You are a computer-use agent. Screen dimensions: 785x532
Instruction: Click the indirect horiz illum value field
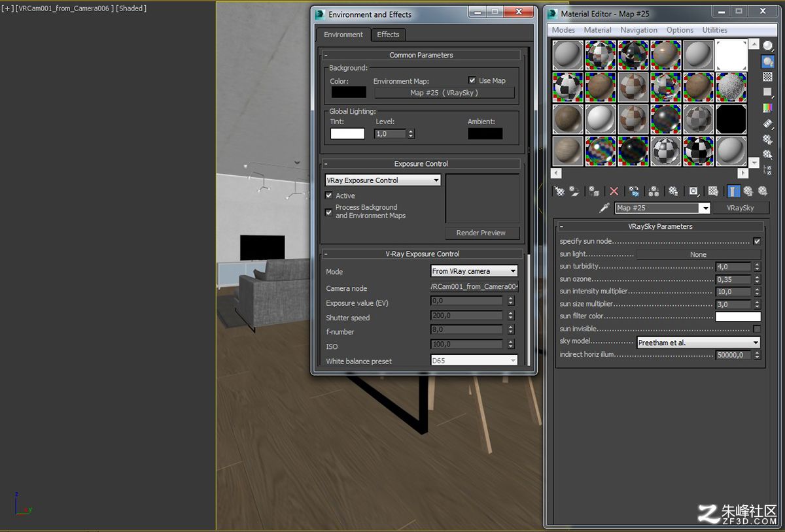coord(733,355)
